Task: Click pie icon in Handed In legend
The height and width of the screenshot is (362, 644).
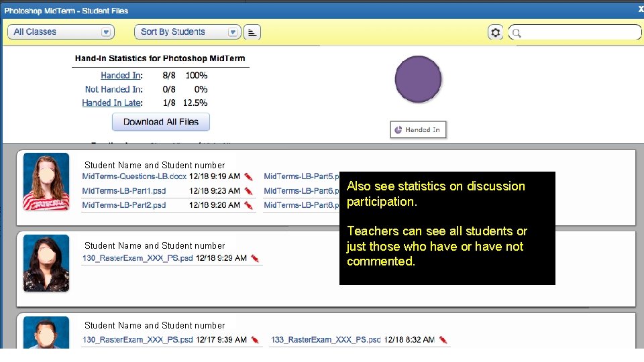Action: tap(398, 130)
